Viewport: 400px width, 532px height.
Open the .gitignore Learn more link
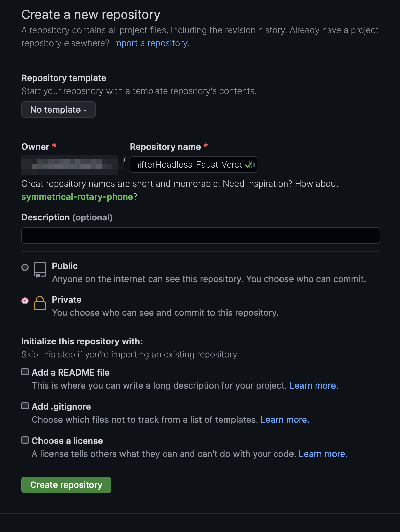[285, 420]
